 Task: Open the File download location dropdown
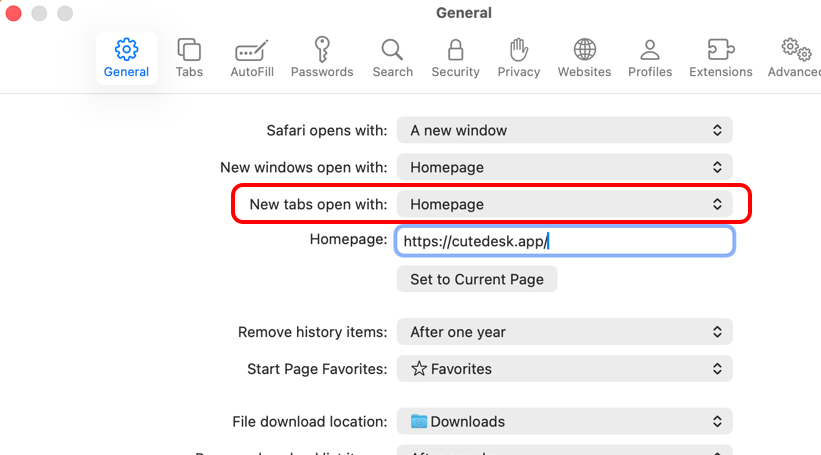pos(564,421)
